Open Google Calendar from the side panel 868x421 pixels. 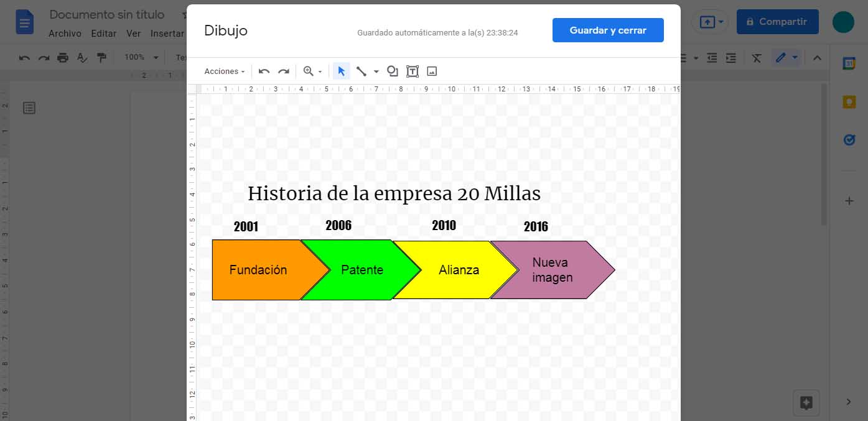849,62
